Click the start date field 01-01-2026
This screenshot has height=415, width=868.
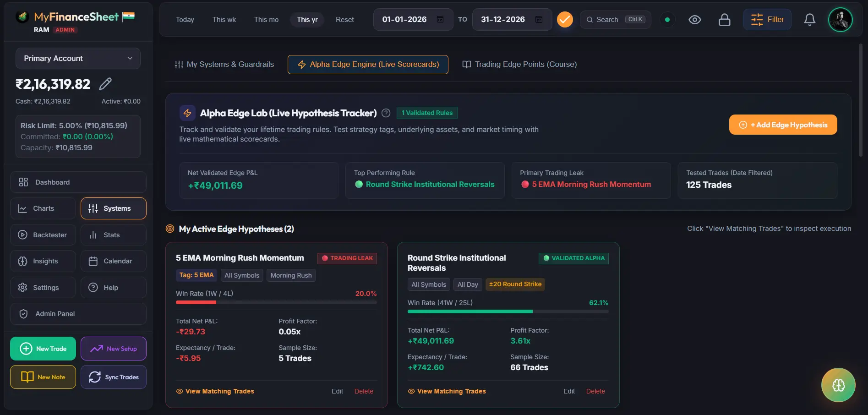pos(413,20)
